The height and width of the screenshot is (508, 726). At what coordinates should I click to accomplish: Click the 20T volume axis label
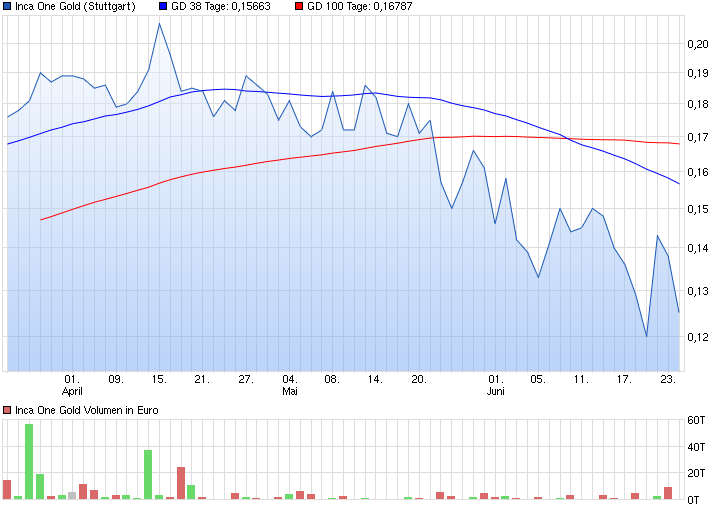click(x=696, y=473)
